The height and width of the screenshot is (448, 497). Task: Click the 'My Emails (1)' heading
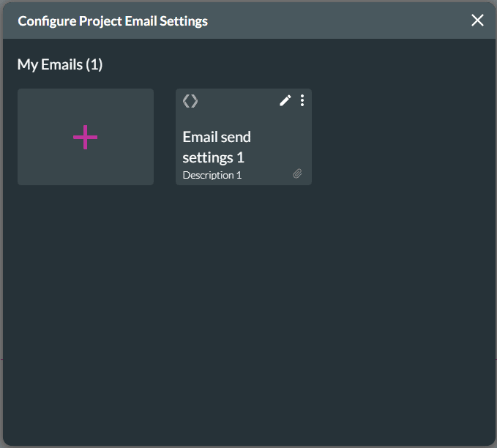coord(60,64)
